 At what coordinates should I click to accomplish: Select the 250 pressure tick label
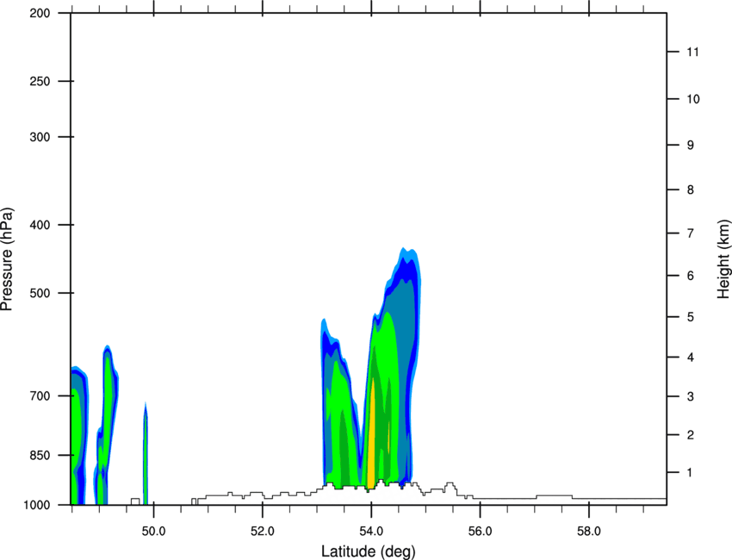click(x=40, y=81)
